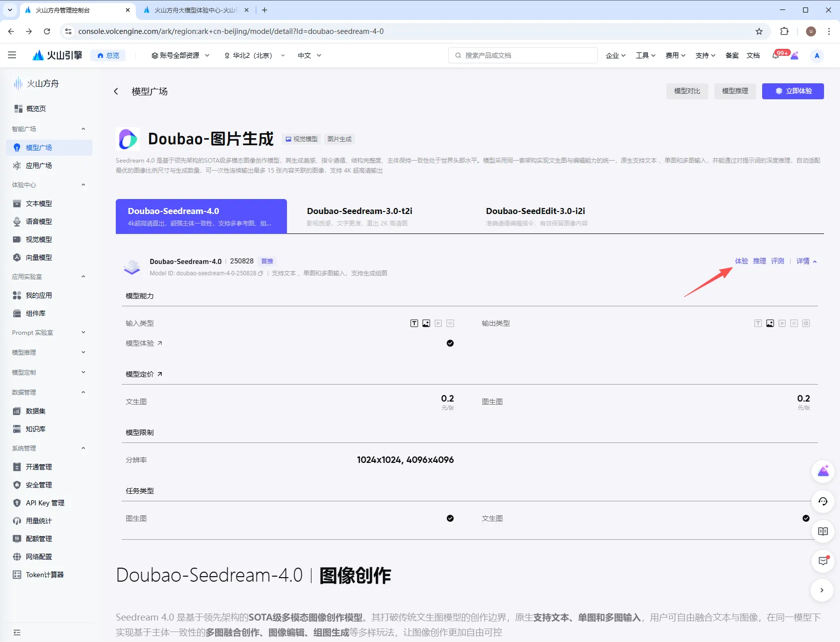Click the back arrow beside 模型广场

point(116,91)
